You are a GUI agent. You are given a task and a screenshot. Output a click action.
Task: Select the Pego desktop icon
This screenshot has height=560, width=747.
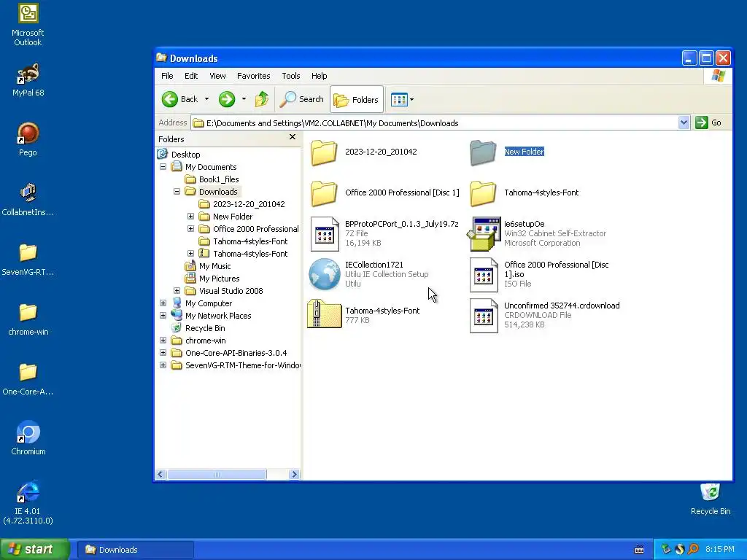click(28, 139)
